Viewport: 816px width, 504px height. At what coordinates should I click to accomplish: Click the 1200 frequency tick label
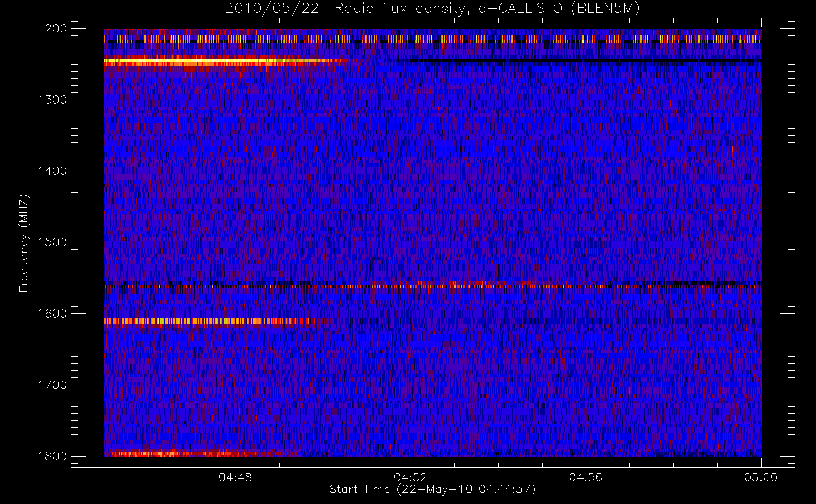pyautogui.click(x=52, y=29)
